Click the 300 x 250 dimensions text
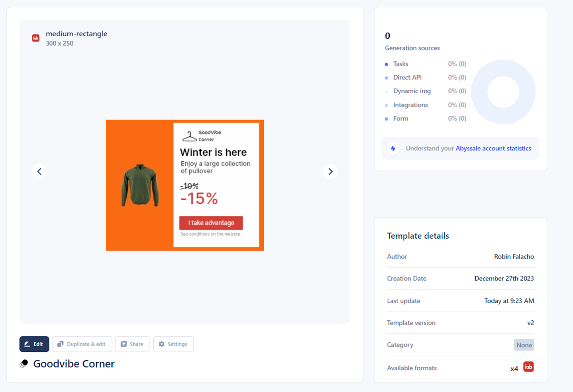Screen dimensions: 573x392 point(60,43)
